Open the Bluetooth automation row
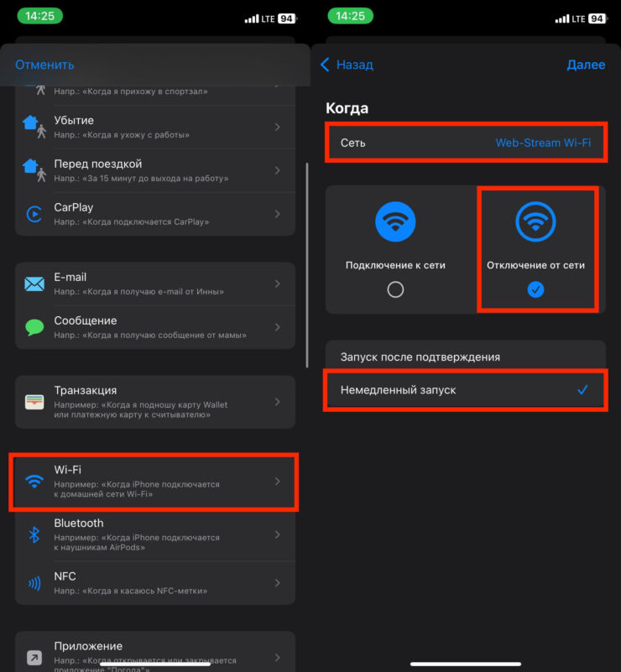 tap(155, 534)
